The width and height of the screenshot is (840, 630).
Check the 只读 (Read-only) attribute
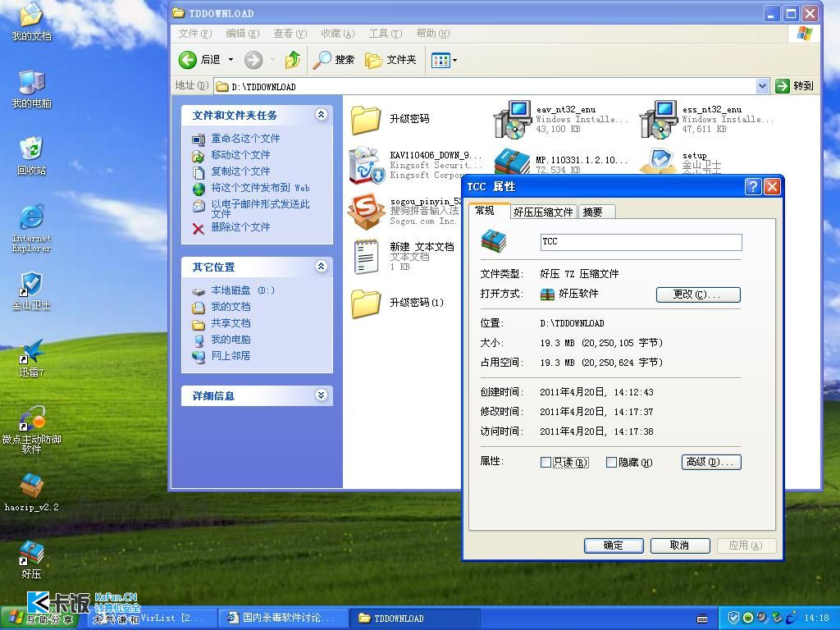(x=544, y=462)
